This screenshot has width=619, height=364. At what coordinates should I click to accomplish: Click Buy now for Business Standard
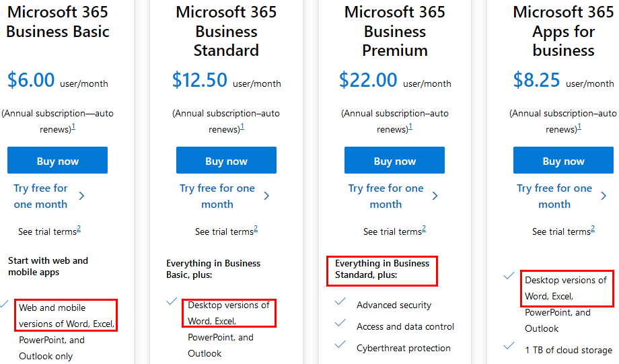coord(226,161)
